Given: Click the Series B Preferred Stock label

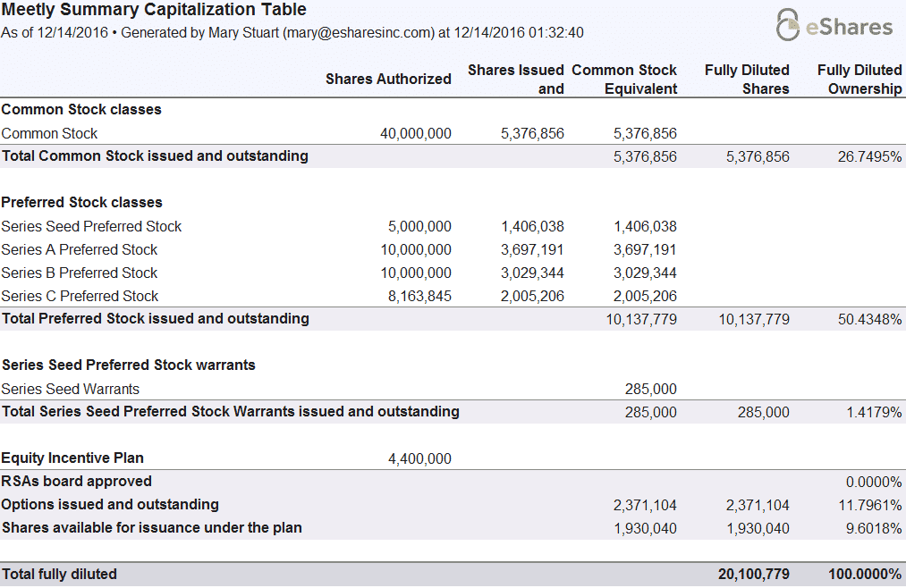Looking at the screenshot, I should [x=80, y=273].
